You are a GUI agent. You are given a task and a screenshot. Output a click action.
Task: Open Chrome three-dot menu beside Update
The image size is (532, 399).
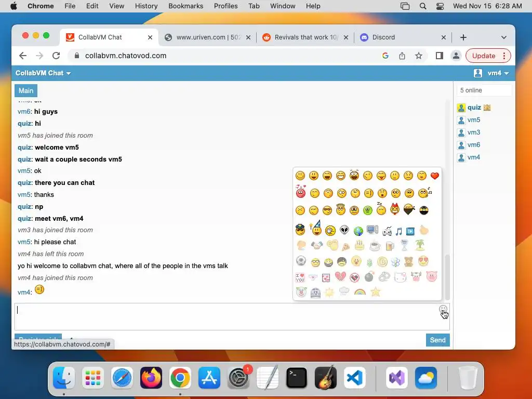tap(504, 56)
